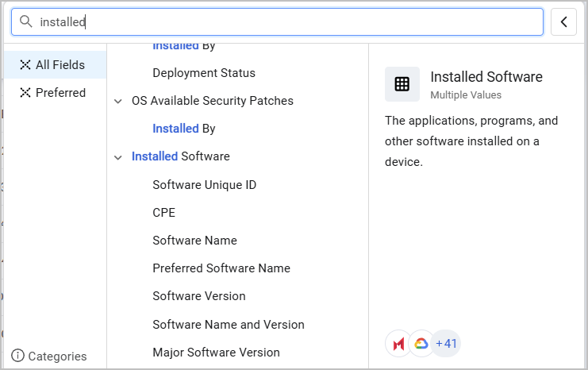Select the CPE field
588x370 pixels.
(x=164, y=213)
